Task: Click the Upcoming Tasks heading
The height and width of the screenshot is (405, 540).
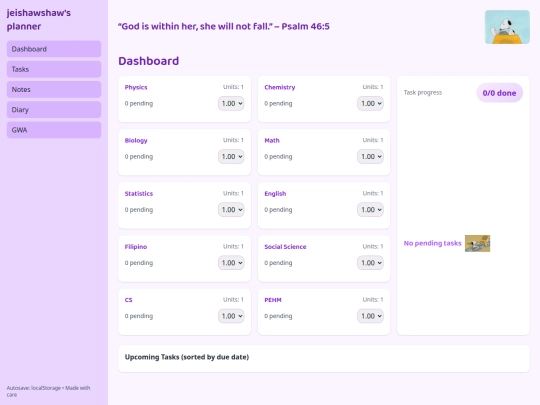Action: pyautogui.click(x=187, y=357)
